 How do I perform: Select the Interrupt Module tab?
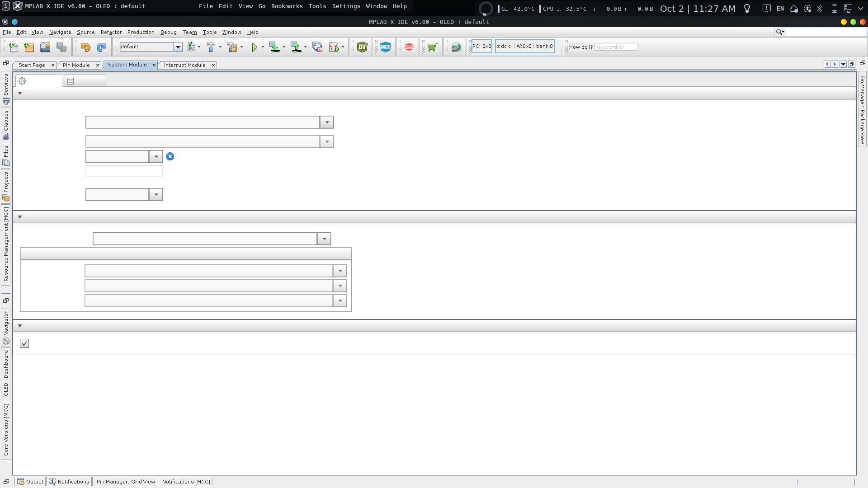(x=185, y=64)
